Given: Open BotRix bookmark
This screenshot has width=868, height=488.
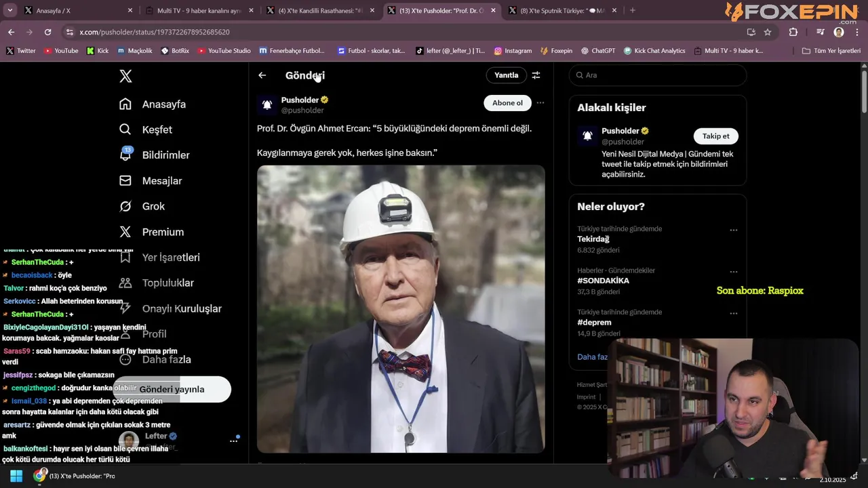Looking at the screenshot, I should coord(175,51).
